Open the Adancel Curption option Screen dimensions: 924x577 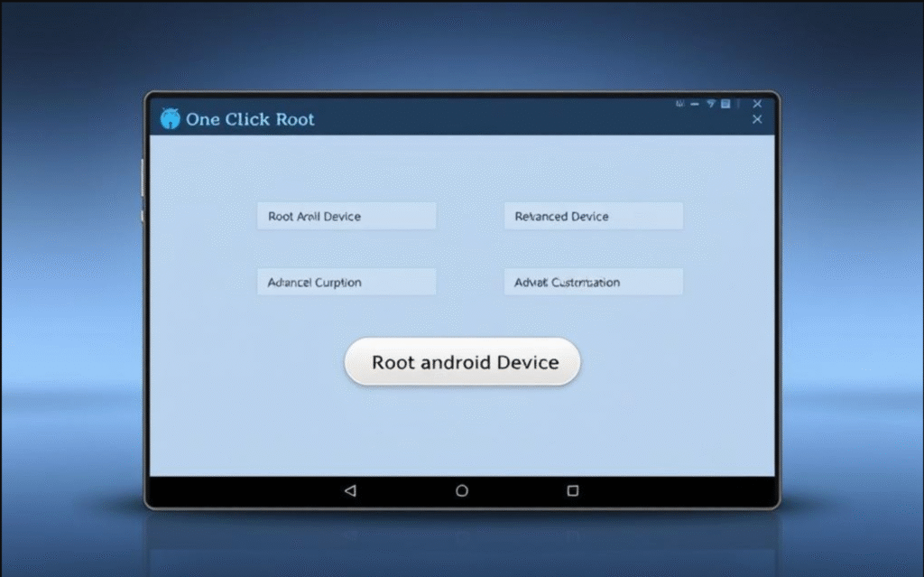pyautogui.click(x=346, y=282)
